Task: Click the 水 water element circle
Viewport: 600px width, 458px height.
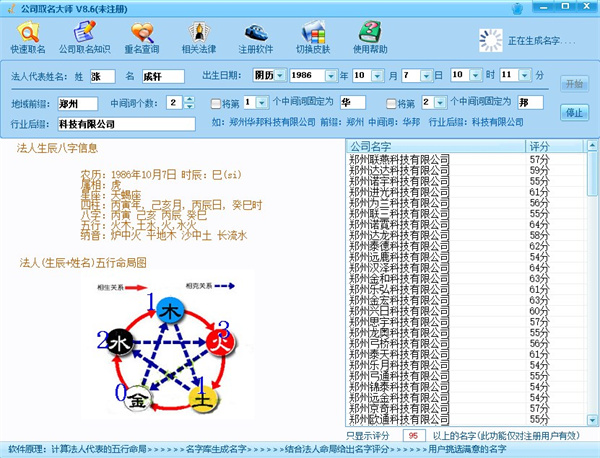Action: (x=120, y=342)
